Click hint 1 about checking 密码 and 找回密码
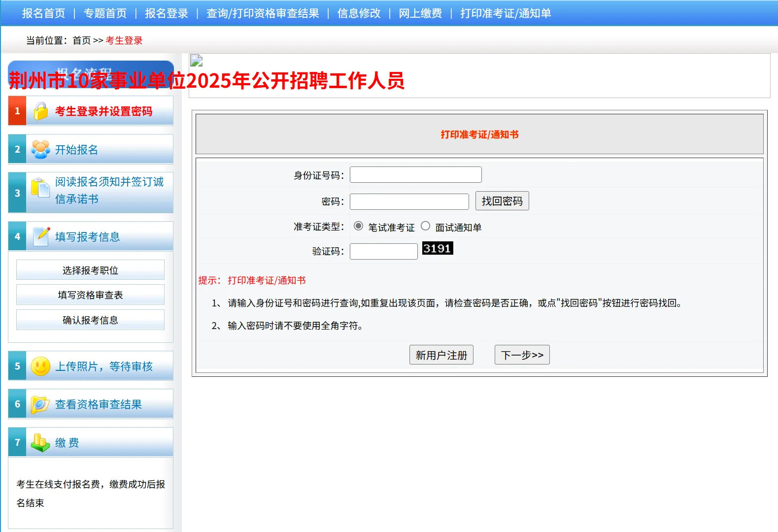Screen dimensions: 778x532 [x=448, y=303]
